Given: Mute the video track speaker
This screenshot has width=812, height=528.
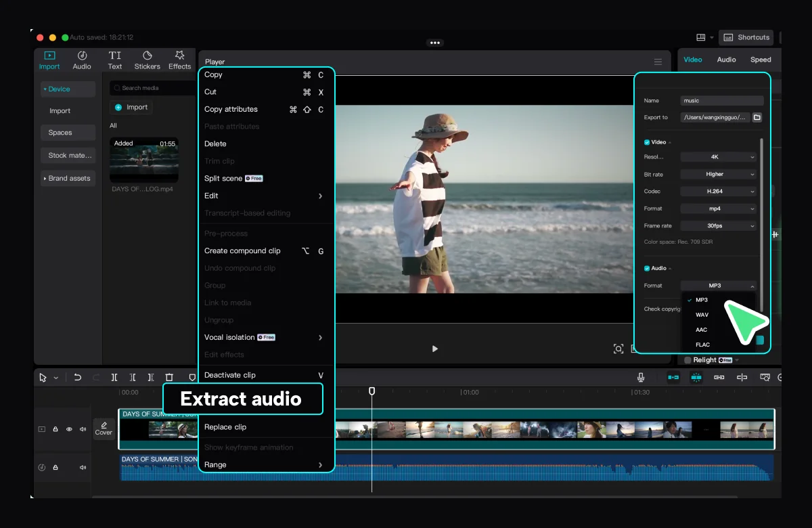Looking at the screenshot, I should [83, 429].
